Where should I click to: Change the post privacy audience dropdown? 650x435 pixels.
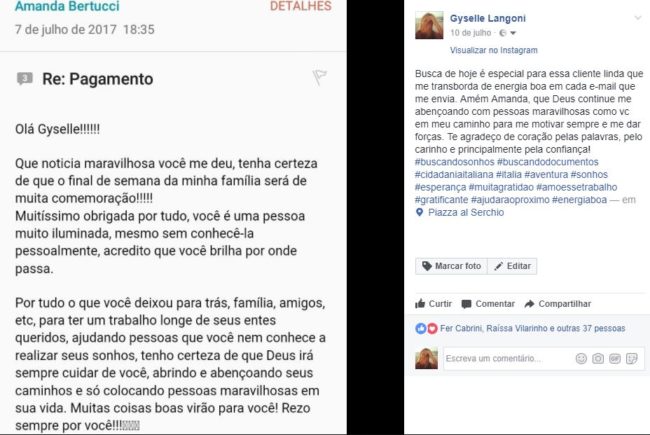point(507,33)
